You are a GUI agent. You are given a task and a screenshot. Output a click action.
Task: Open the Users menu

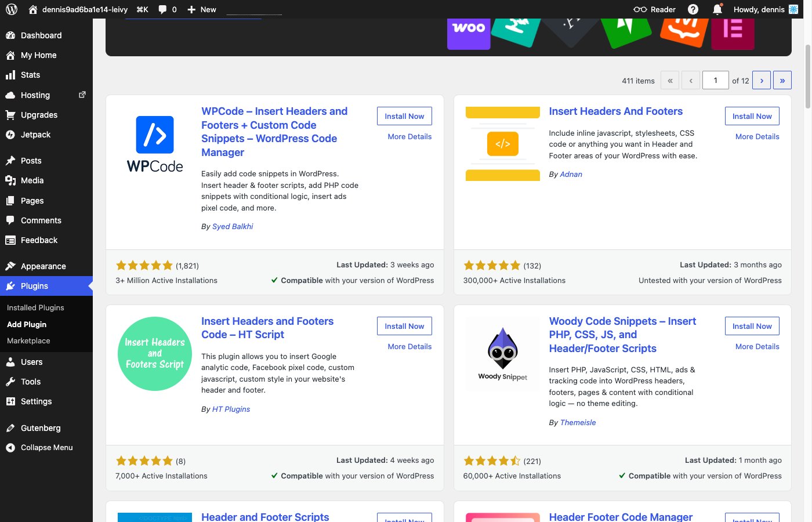pos(46,362)
